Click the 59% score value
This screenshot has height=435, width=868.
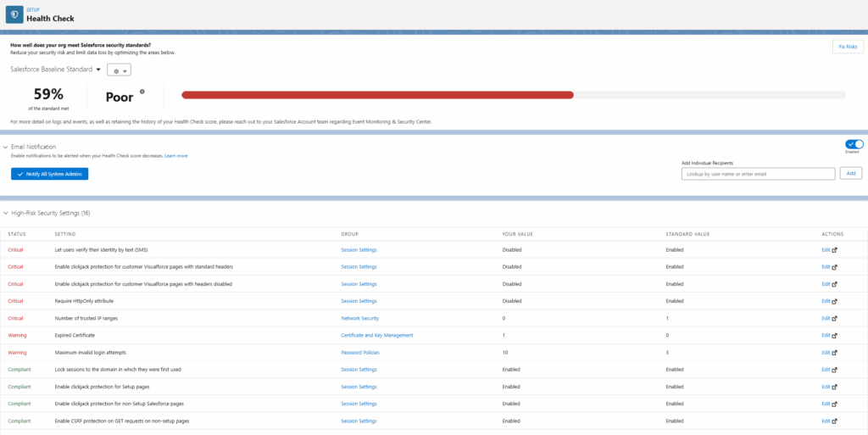pos(48,94)
